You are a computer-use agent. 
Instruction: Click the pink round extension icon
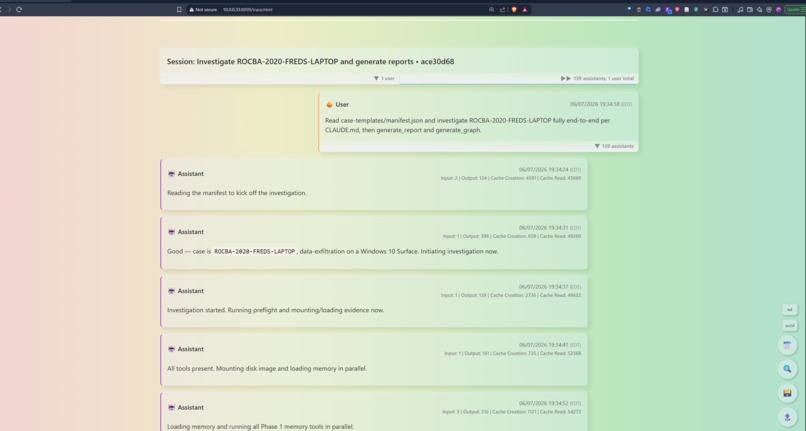click(677, 9)
